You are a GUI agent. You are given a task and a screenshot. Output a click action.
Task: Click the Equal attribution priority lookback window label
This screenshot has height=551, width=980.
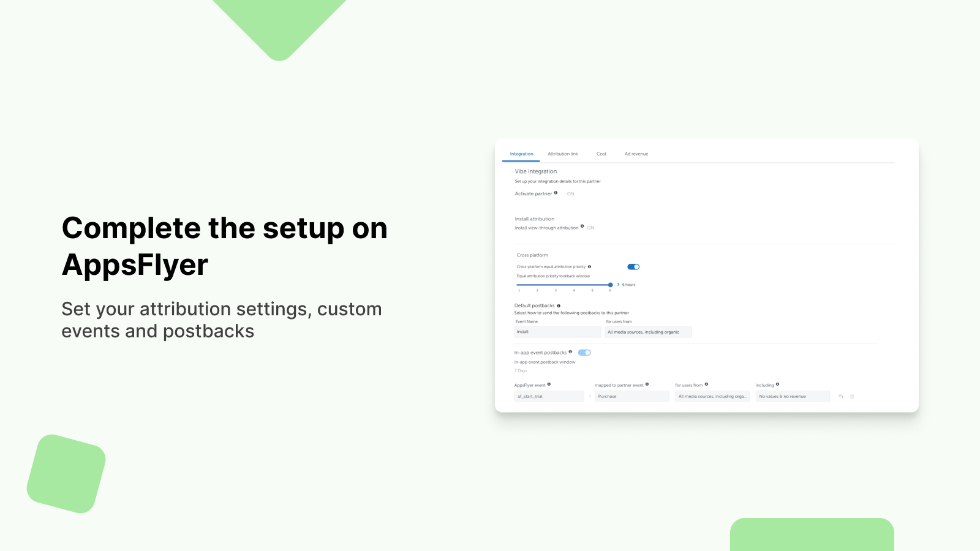tap(553, 276)
